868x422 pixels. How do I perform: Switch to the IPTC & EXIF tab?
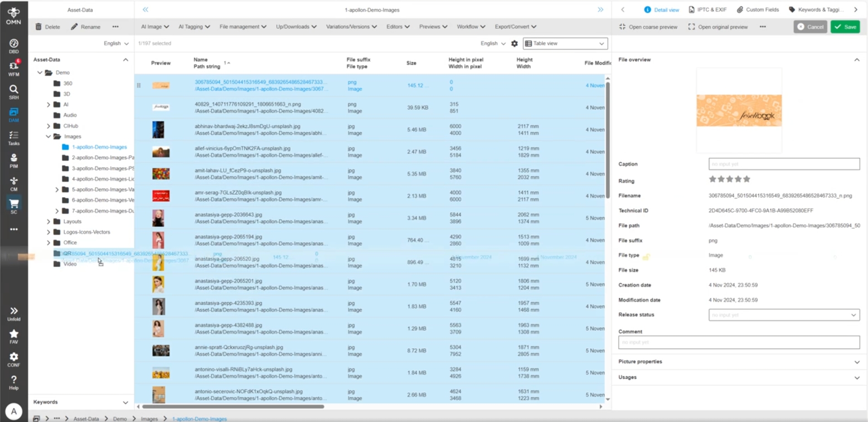point(708,10)
